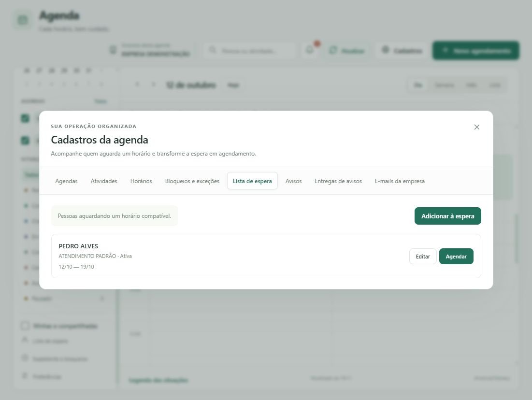Image resolution: width=532 pixels, height=400 pixels.
Task: Click the SUA OPERAÇÃO ORGANIZADA label
Action: [94, 126]
